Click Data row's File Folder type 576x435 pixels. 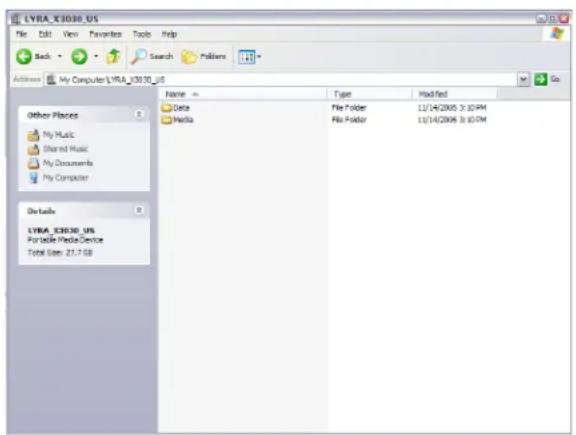349,108
